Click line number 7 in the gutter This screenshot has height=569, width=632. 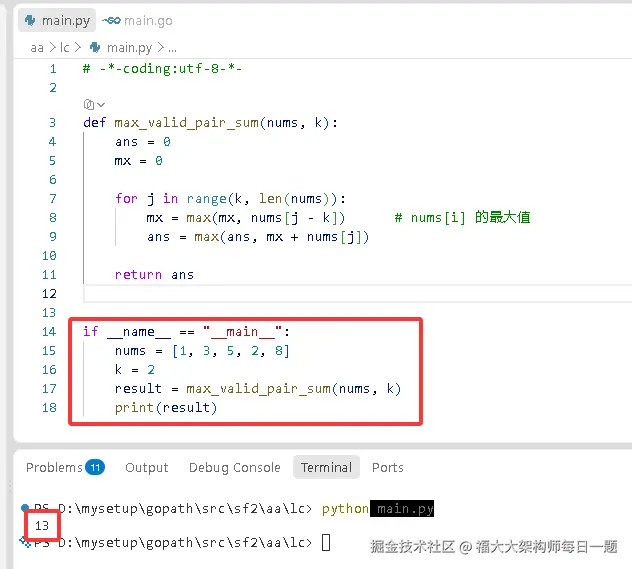click(53, 198)
